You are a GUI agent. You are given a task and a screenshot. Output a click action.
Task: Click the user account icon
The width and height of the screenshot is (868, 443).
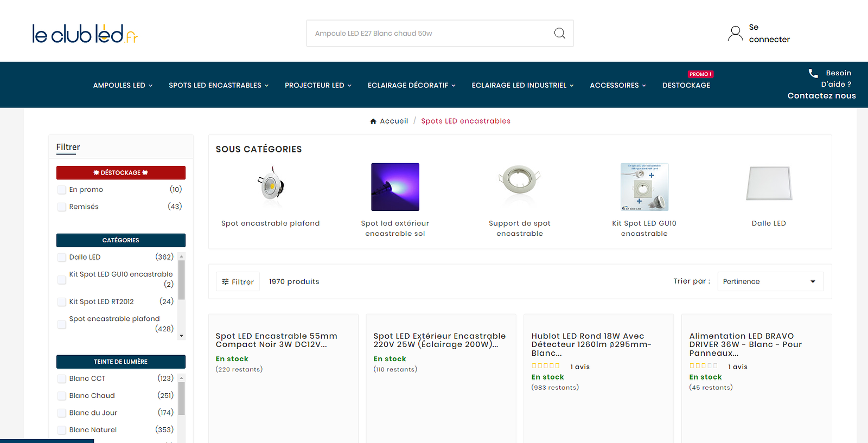[x=735, y=34]
